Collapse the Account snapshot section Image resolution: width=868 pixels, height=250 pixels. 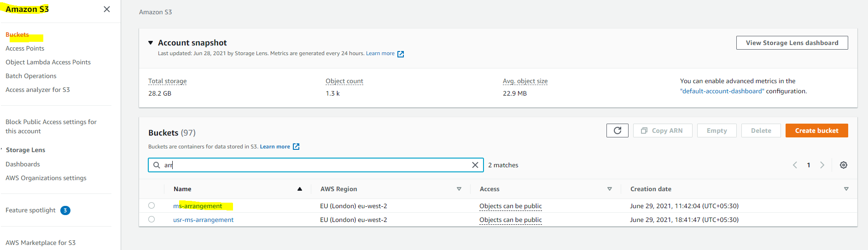[x=151, y=43]
